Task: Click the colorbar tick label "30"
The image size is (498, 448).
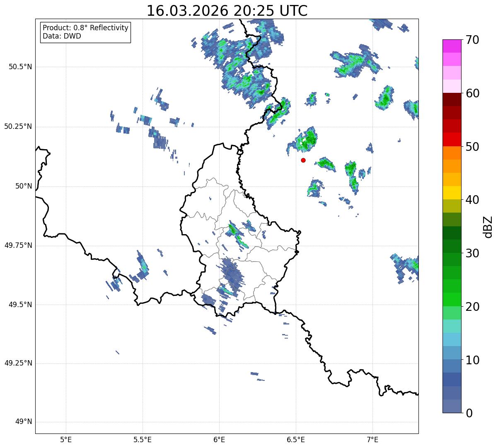Action: click(x=472, y=253)
